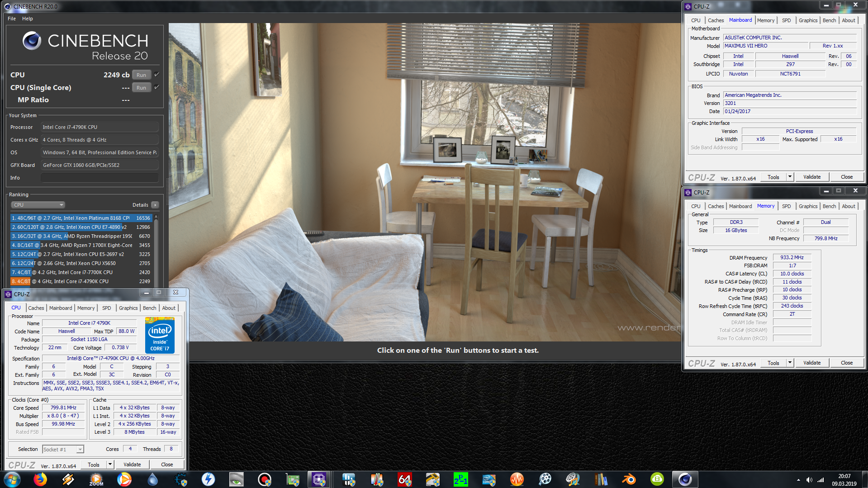Click Close in Memory CPU-Z window

[x=847, y=363]
